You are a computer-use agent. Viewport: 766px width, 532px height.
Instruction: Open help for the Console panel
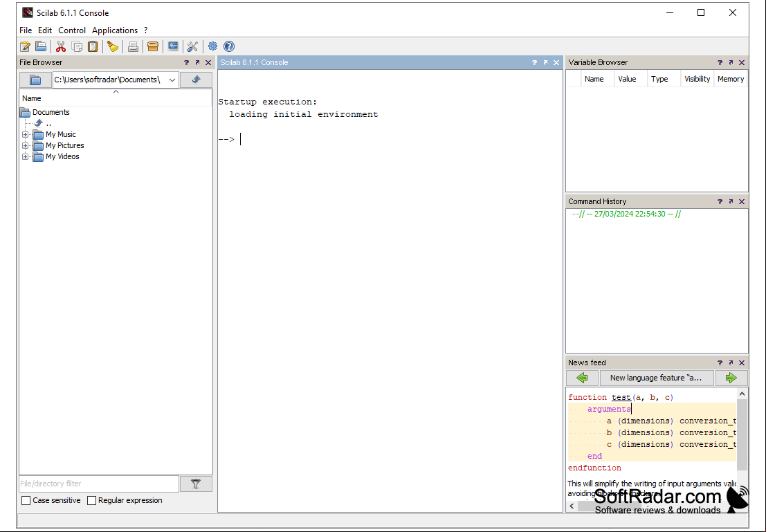point(534,62)
